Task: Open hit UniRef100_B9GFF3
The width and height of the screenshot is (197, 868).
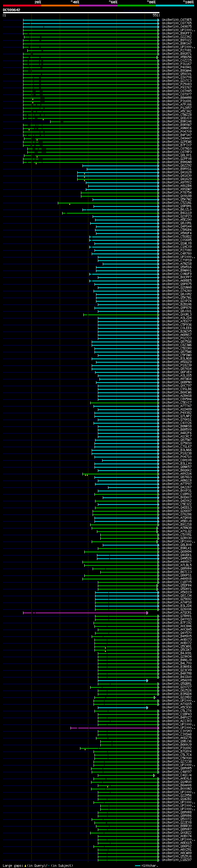Action: [176, 33]
